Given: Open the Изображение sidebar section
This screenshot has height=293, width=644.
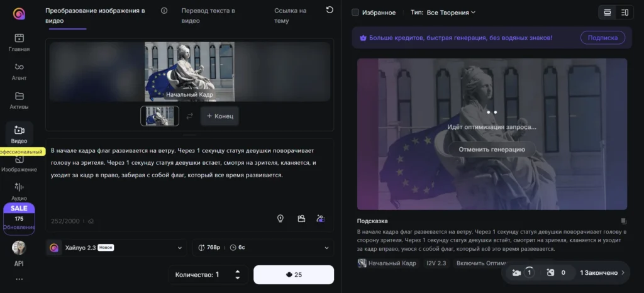Looking at the screenshot, I should coord(19,164).
